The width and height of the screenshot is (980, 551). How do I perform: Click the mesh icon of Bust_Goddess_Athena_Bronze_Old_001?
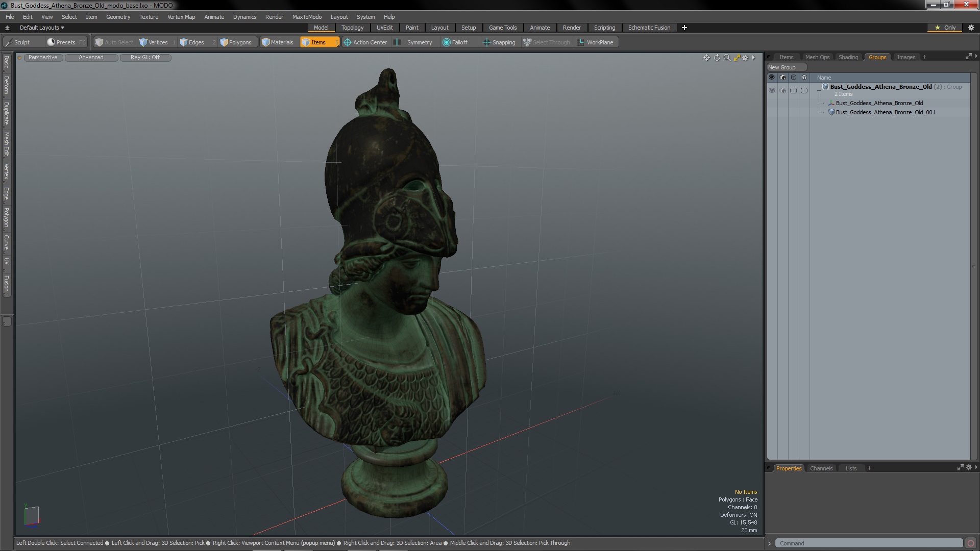(831, 112)
